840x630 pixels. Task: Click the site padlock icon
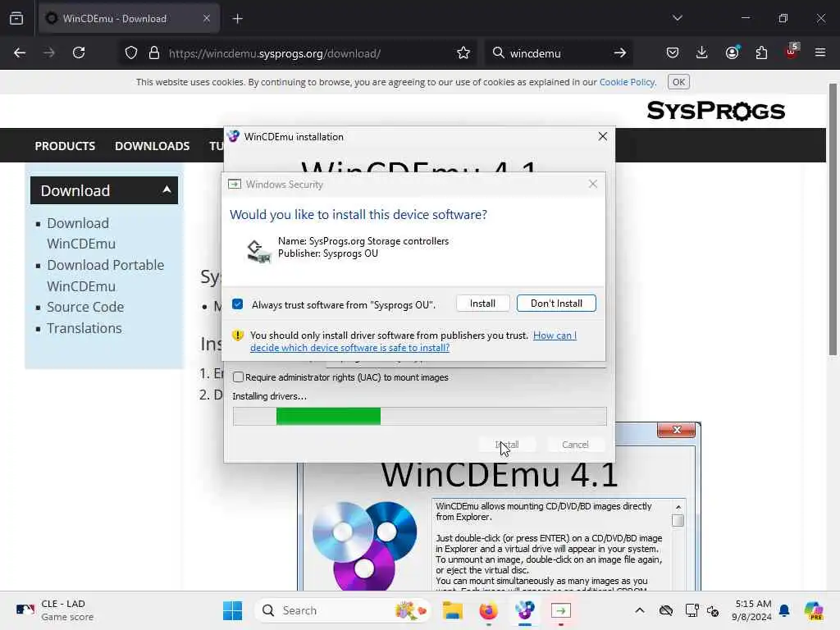(x=154, y=53)
